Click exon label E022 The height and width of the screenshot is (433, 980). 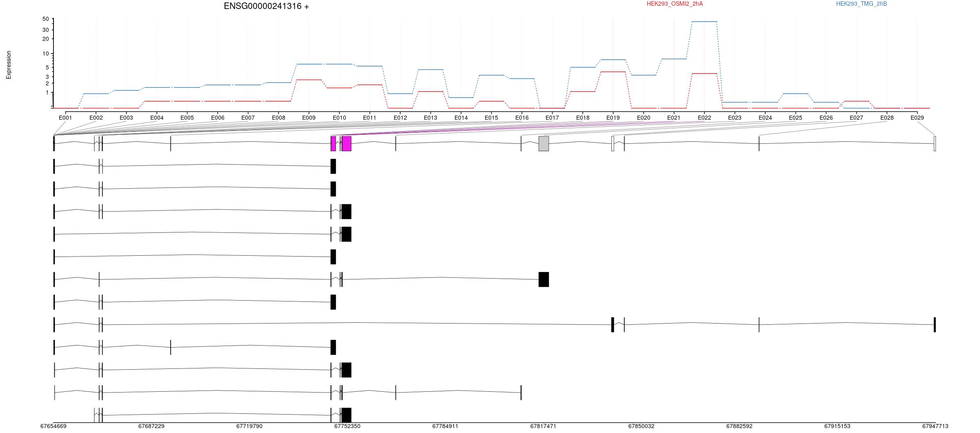pyautogui.click(x=704, y=118)
